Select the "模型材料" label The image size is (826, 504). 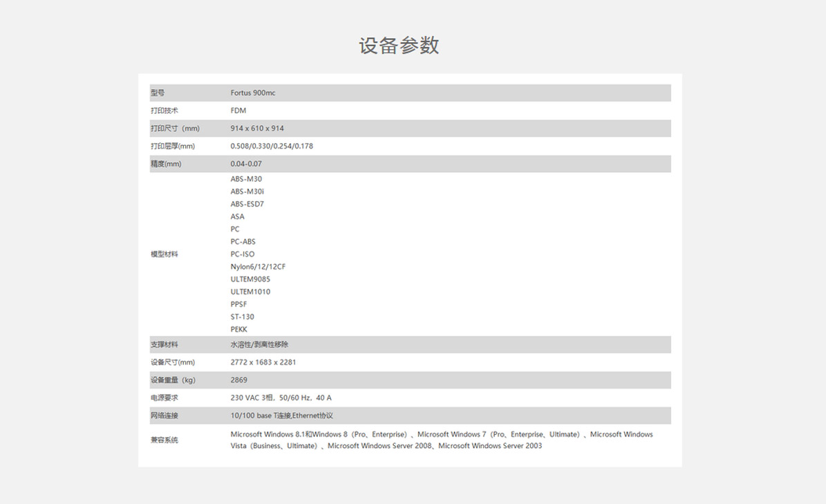pyautogui.click(x=165, y=254)
